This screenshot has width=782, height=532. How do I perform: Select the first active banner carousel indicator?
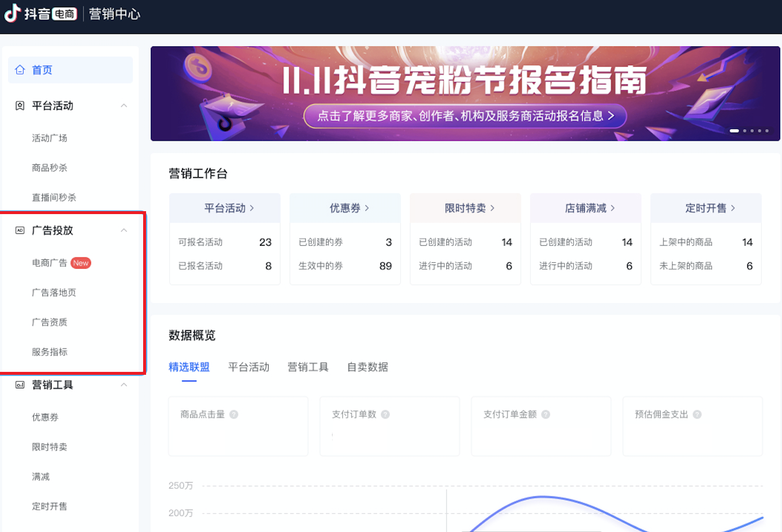click(x=734, y=131)
